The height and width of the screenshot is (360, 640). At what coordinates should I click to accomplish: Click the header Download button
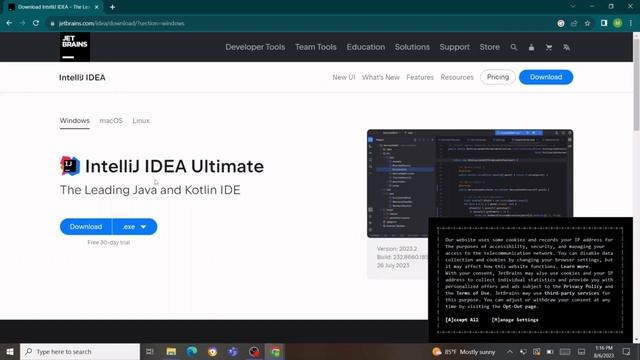coord(546,77)
